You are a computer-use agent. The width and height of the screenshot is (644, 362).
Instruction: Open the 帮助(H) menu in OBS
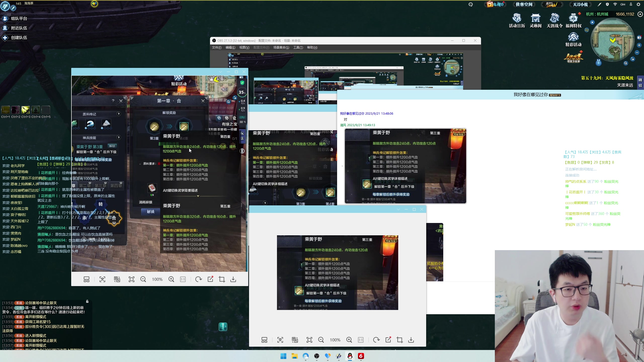coord(312,48)
